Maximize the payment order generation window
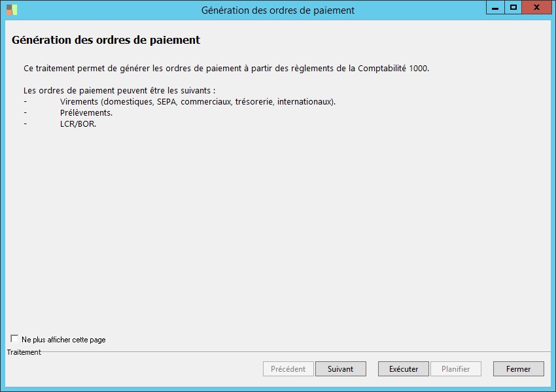Screen dimensions: 556x392 coord(513,8)
